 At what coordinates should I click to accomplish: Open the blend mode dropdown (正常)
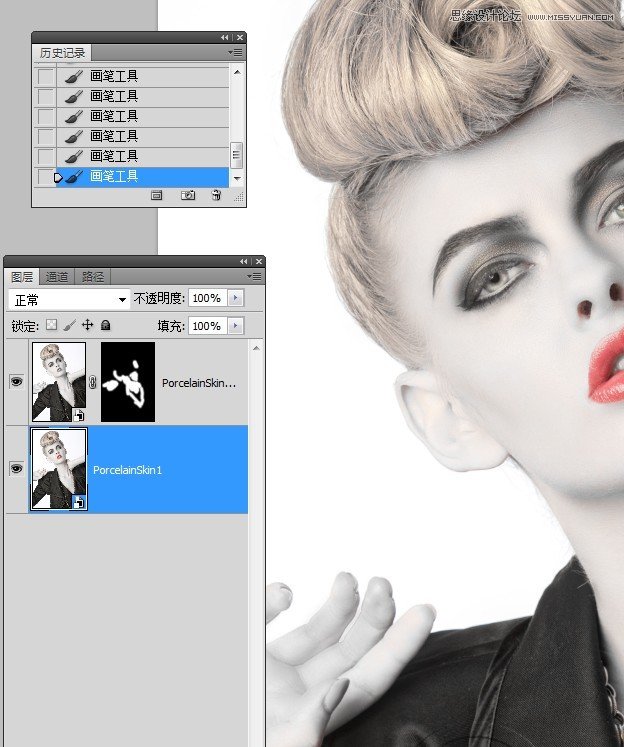pyautogui.click(x=69, y=299)
